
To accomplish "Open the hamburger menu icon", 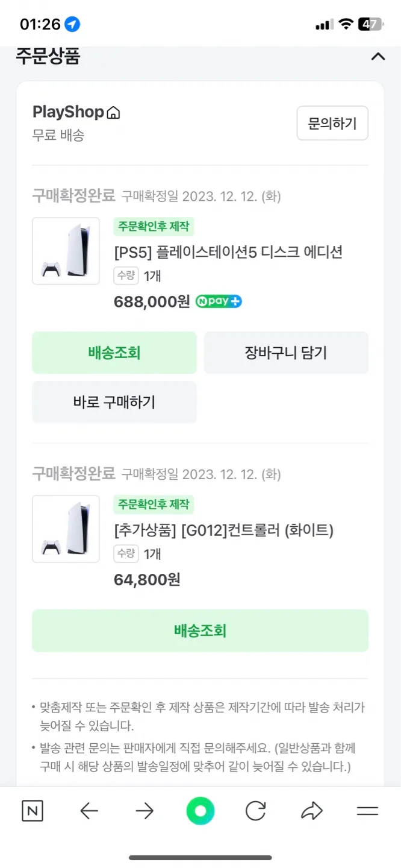I will point(367,811).
